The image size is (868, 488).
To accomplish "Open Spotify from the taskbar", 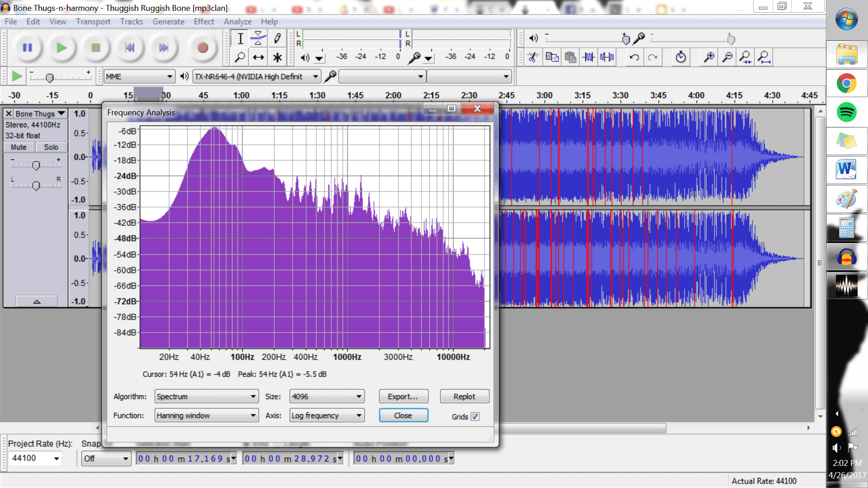I will tap(846, 112).
